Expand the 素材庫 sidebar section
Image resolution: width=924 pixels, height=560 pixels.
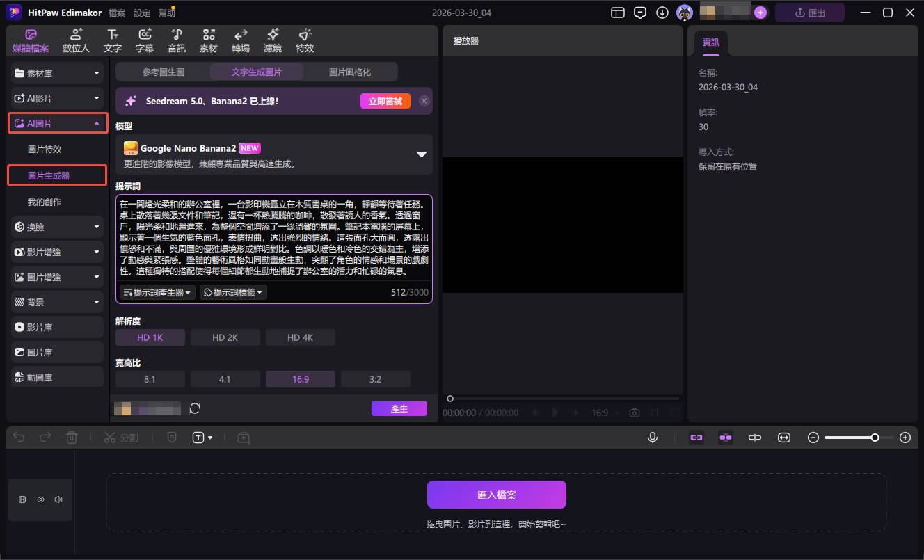[x=56, y=72]
